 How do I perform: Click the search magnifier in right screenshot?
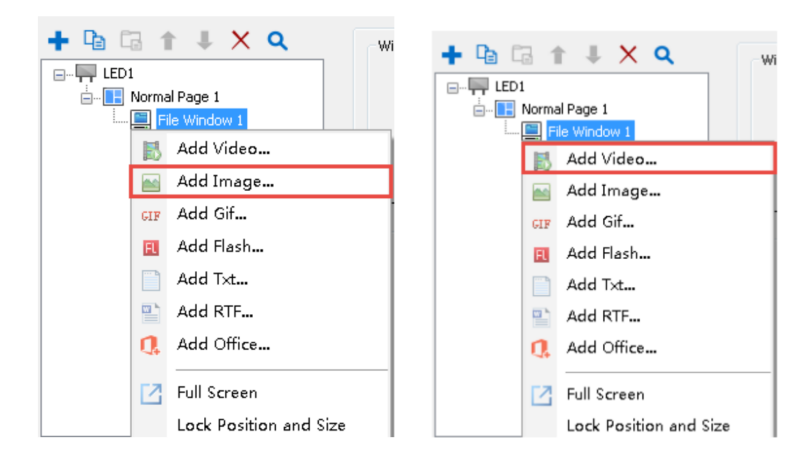click(664, 55)
